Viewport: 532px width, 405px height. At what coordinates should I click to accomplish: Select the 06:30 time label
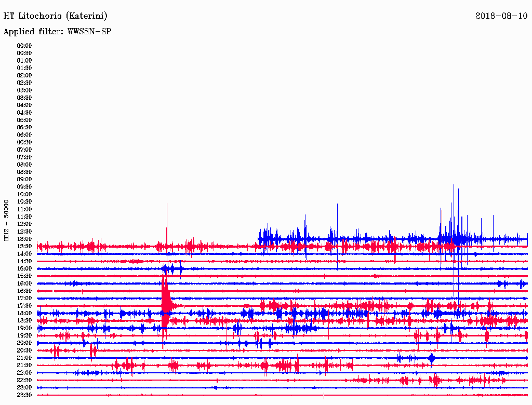click(24, 142)
